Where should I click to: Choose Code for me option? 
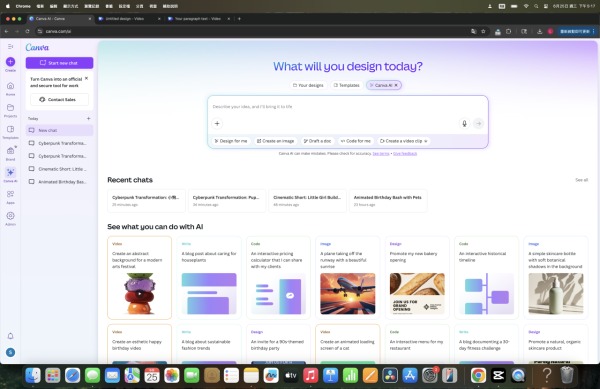[x=356, y=141]
